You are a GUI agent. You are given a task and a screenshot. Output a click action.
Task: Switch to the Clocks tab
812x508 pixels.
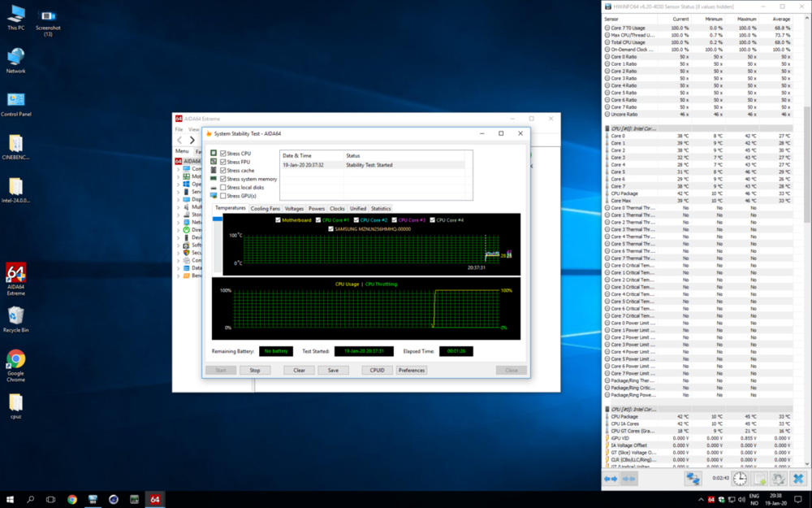pyautogui.click(x=337, y=208)
